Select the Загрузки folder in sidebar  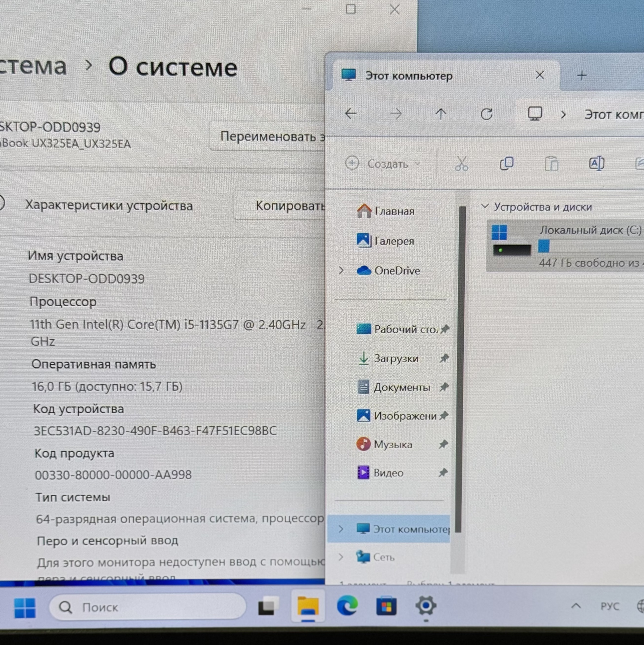396,359
